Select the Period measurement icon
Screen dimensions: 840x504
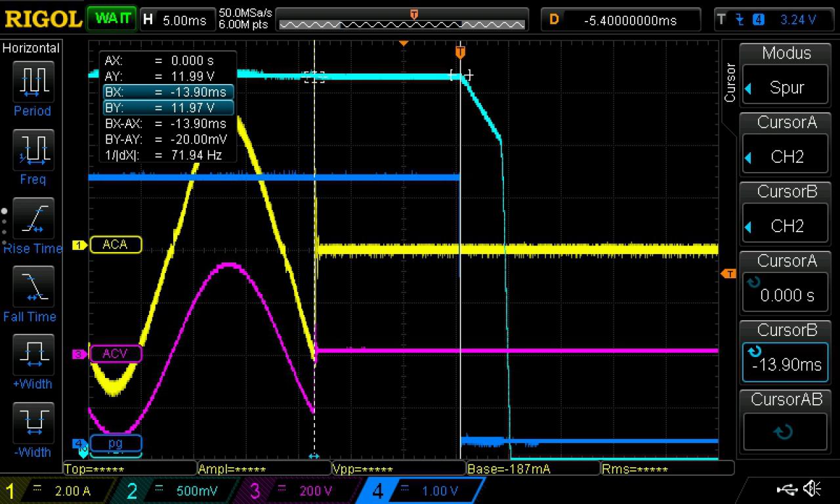pos(32,83)
